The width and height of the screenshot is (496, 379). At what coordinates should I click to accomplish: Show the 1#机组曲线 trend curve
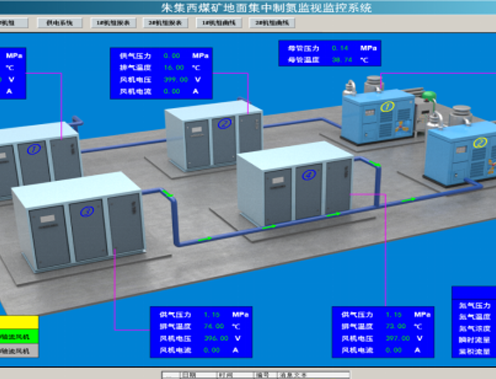coord(219,23)
